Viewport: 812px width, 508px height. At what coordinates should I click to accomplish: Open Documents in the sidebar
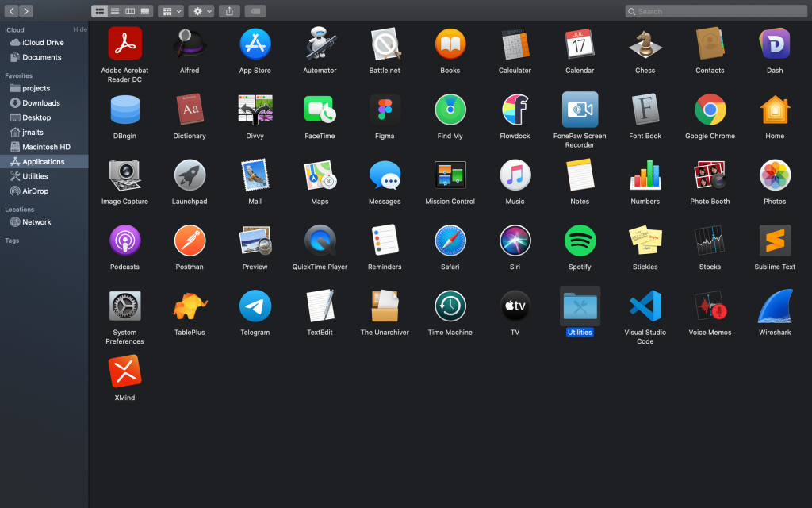44,57
